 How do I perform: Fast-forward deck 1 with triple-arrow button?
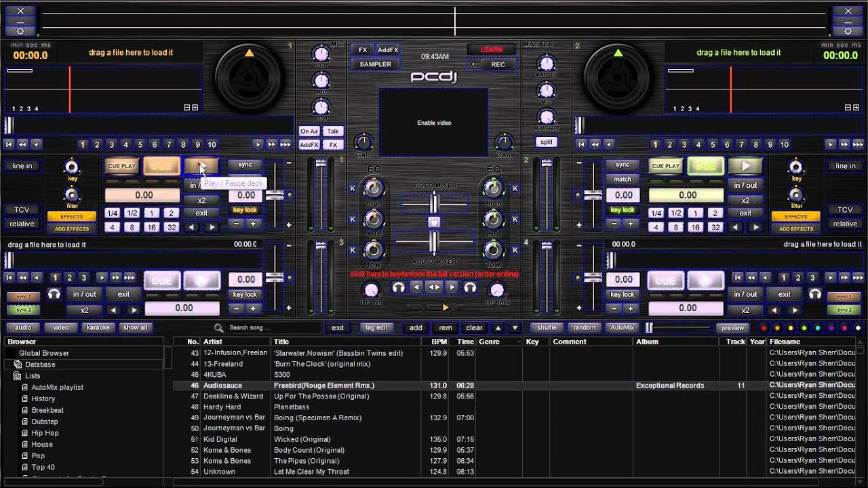coord(285,144)
